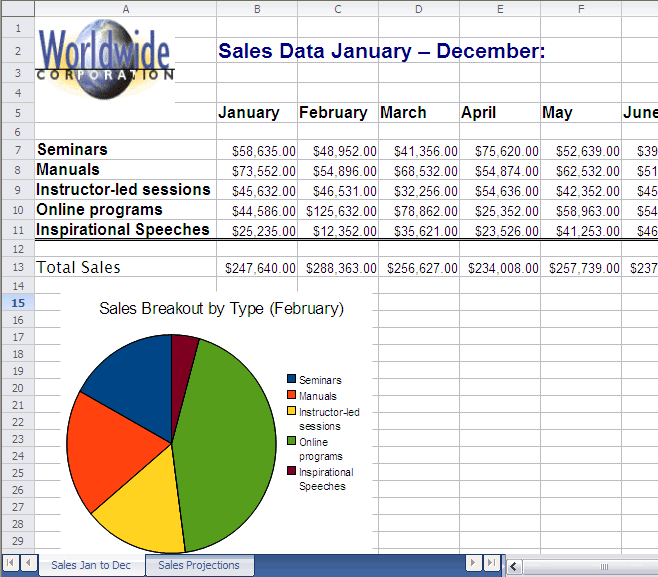The image size is (658, 577).
Task: Select the April column heading cell
Action: click(500, 112)
